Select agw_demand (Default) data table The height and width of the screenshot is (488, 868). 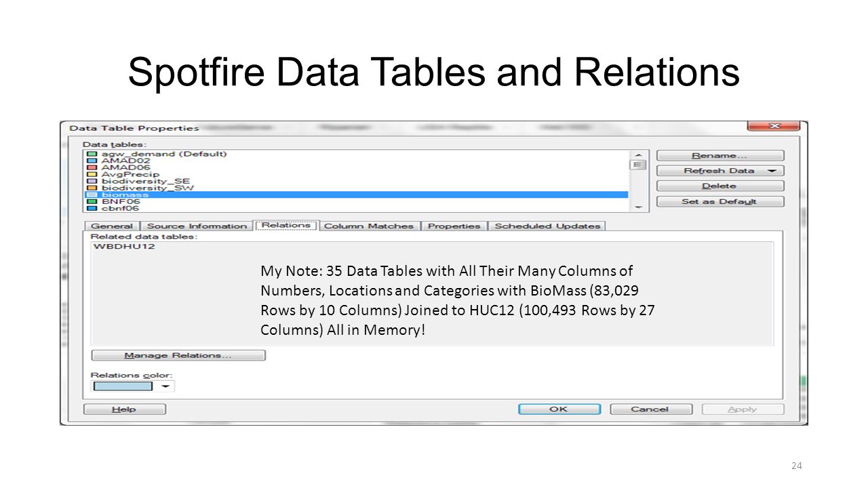(164, 154)
